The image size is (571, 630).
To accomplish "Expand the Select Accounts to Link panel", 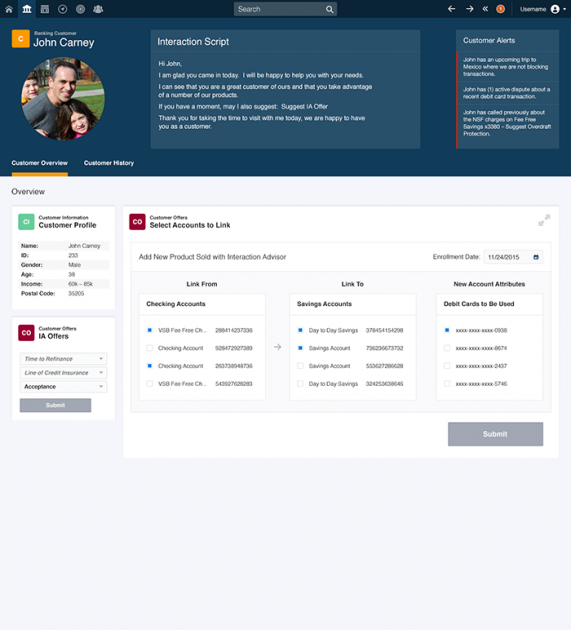I will (544, 220).
